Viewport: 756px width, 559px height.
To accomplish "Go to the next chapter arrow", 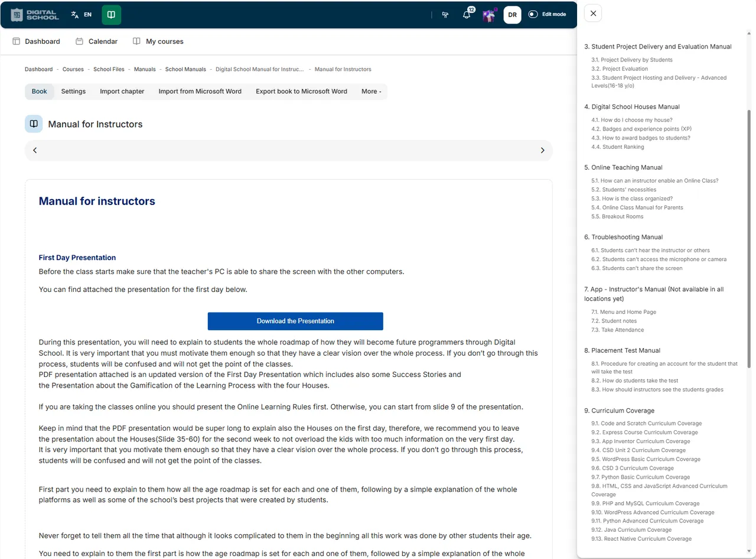I will point(542,150).
